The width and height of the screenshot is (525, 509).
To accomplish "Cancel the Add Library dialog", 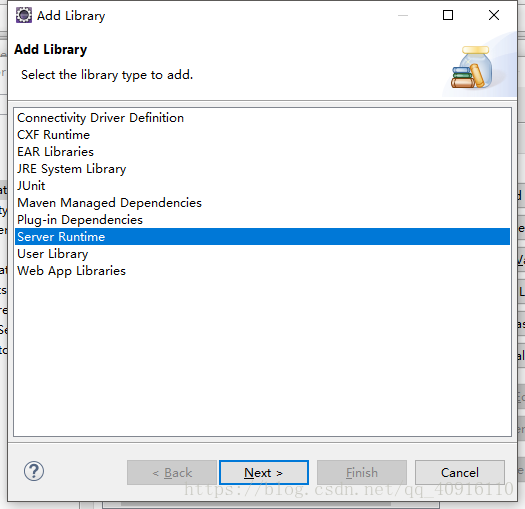I will 460,472.
